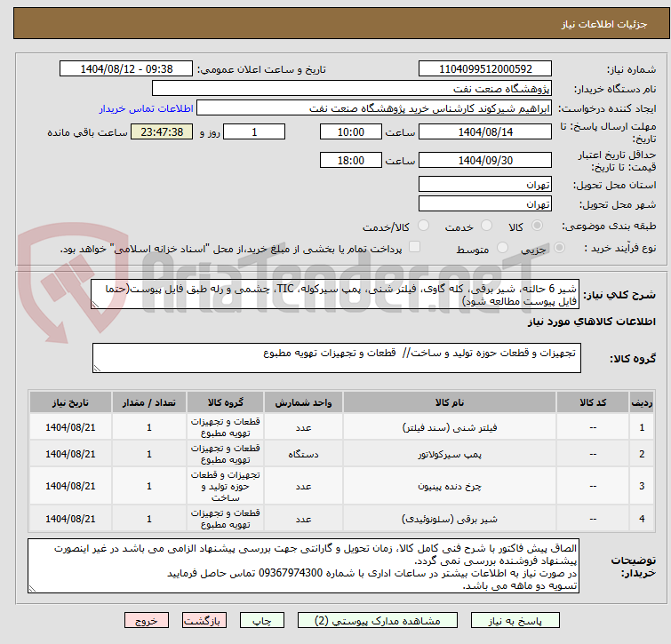
Task: Click the تاریخ نیاز column header
Action: [x=69, y=402]
